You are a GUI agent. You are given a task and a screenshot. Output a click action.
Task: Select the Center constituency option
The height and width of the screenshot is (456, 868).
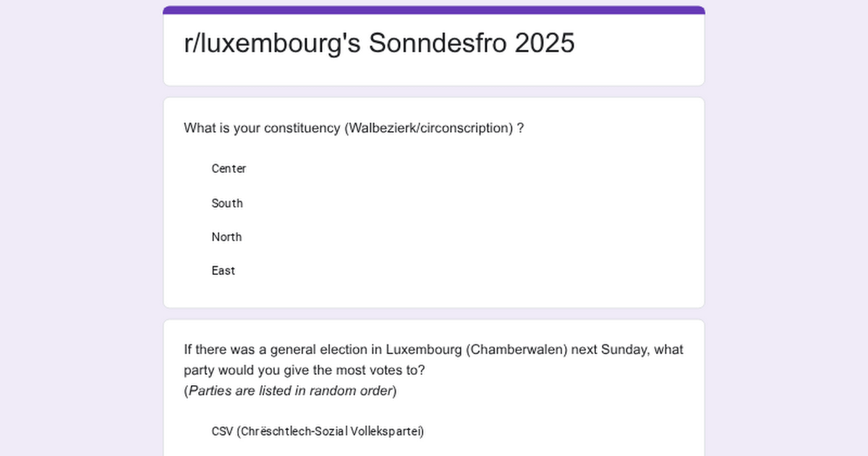coord(229,169)
